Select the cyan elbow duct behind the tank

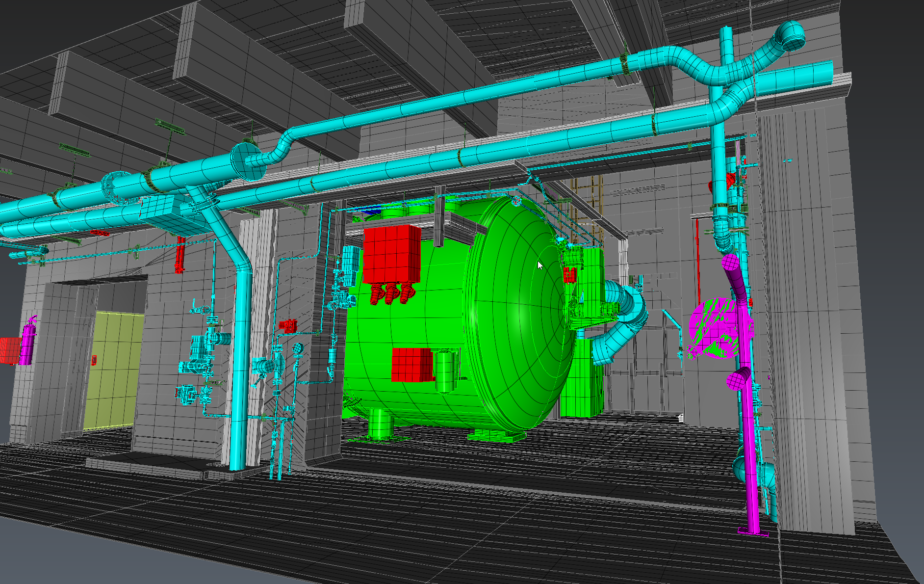pos(621,321)
